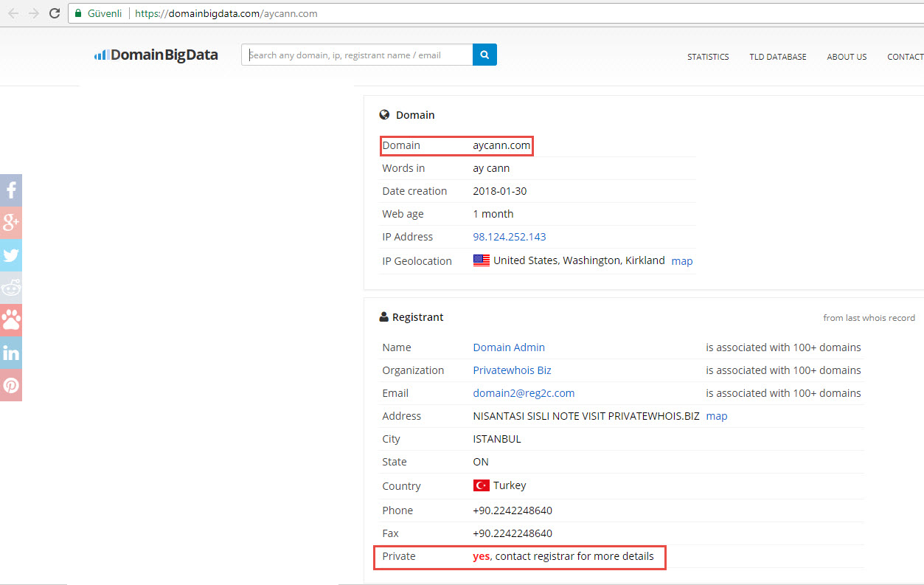
Task: Share the page on Pinterest
Action: pos(11,385)
